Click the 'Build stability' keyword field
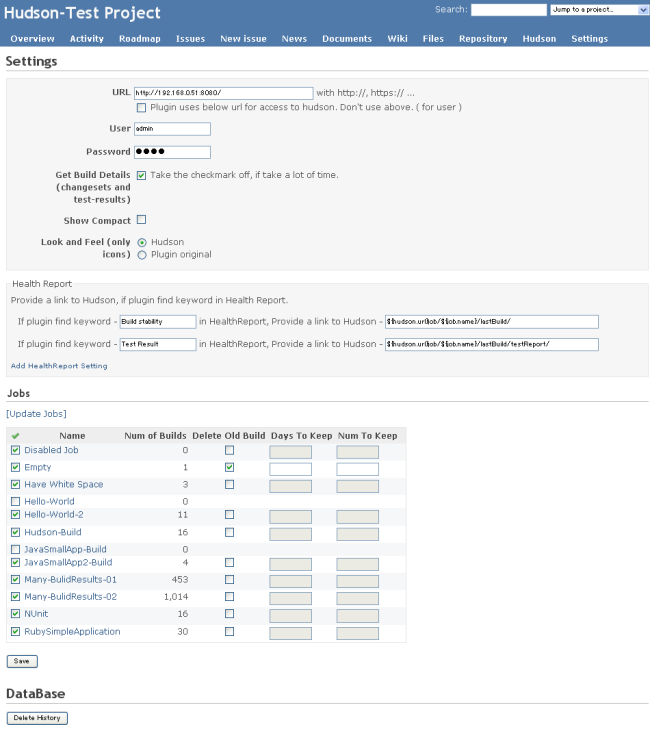The width and height of the screenshot is (650, 729). [158, 322]
